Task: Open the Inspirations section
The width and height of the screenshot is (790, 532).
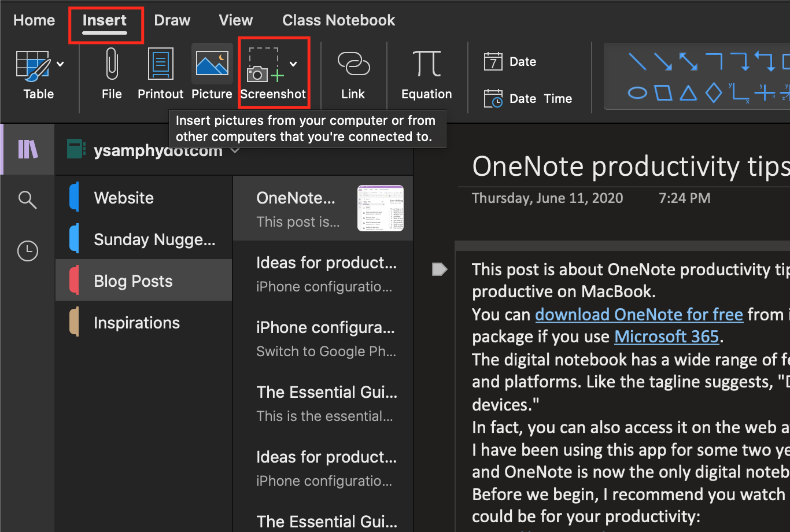Action: tap(144, 323)
